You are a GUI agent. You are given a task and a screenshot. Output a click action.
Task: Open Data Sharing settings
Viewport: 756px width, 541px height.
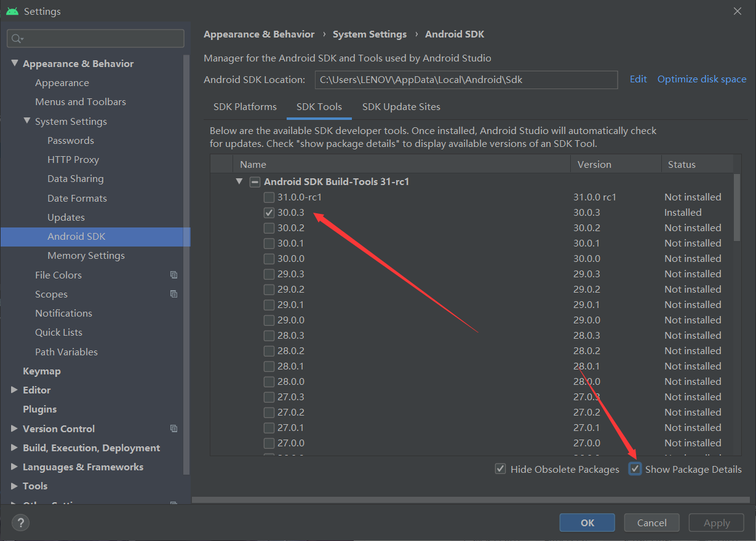pos(76,179)
